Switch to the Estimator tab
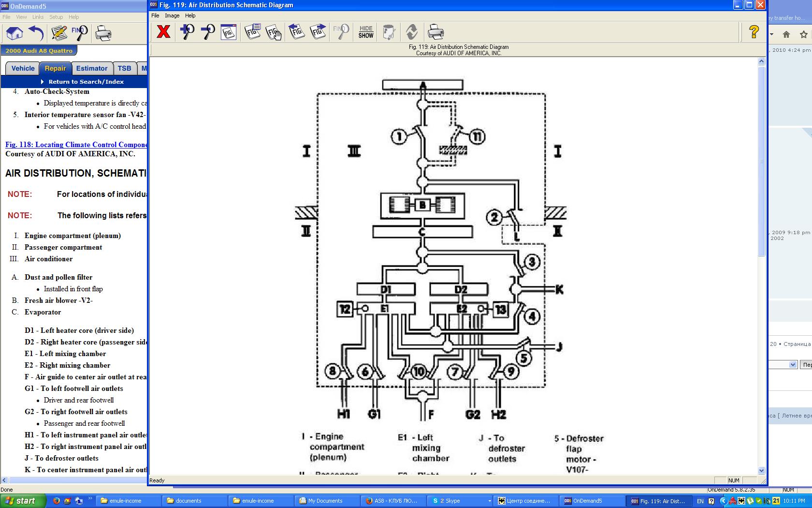 click(92, 68)
